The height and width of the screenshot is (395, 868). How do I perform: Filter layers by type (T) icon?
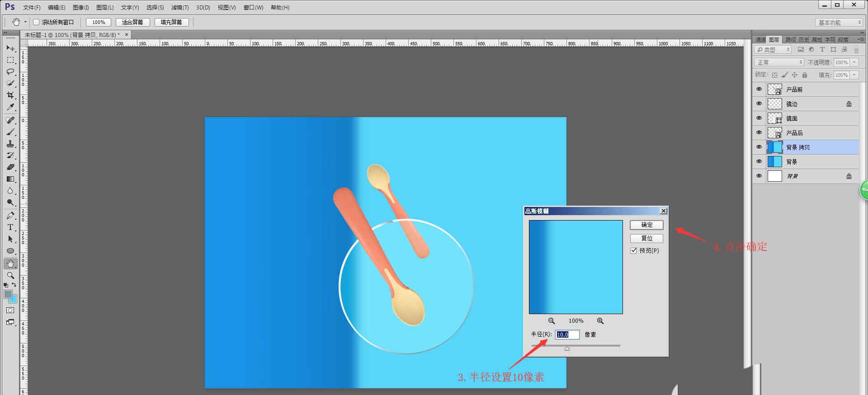click(x=822, y=50)
